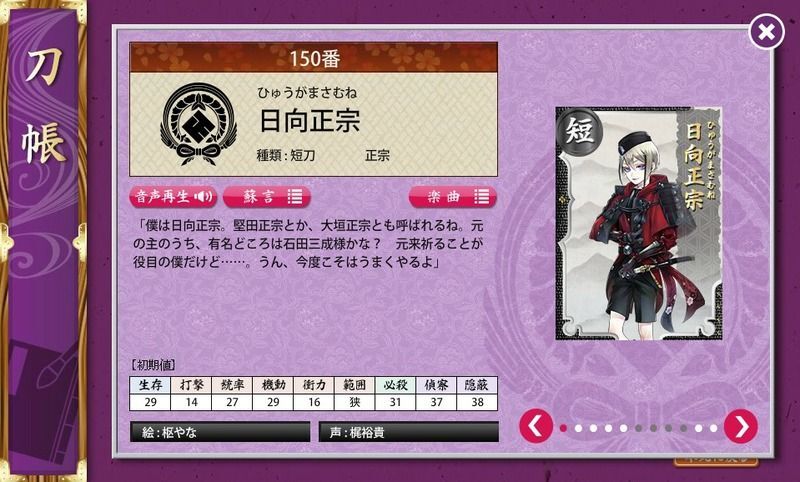Click the voice actor credit 声:梶裕貴
This screenshot has height=482, width=800.
409,433
